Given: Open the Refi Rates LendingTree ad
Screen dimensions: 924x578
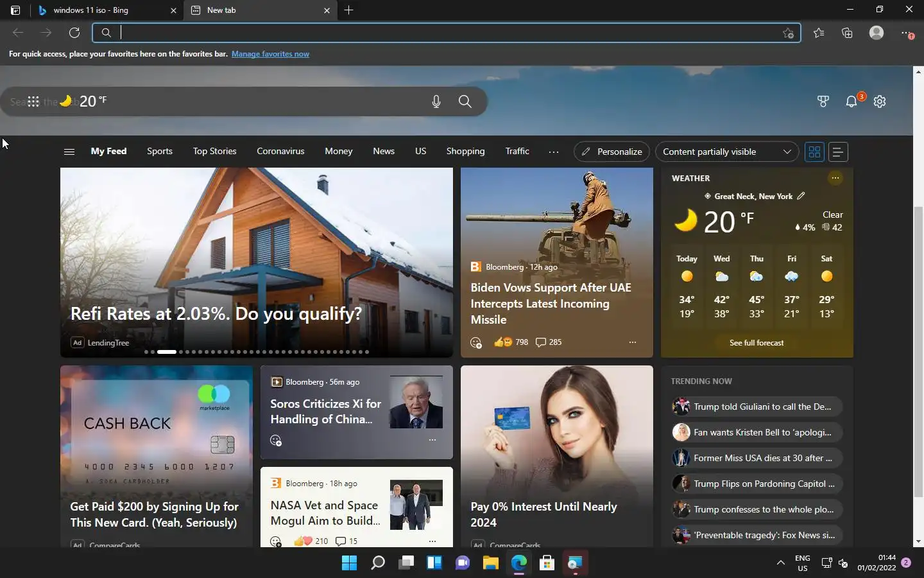Looking at the screenshot, I should (257, 262).
